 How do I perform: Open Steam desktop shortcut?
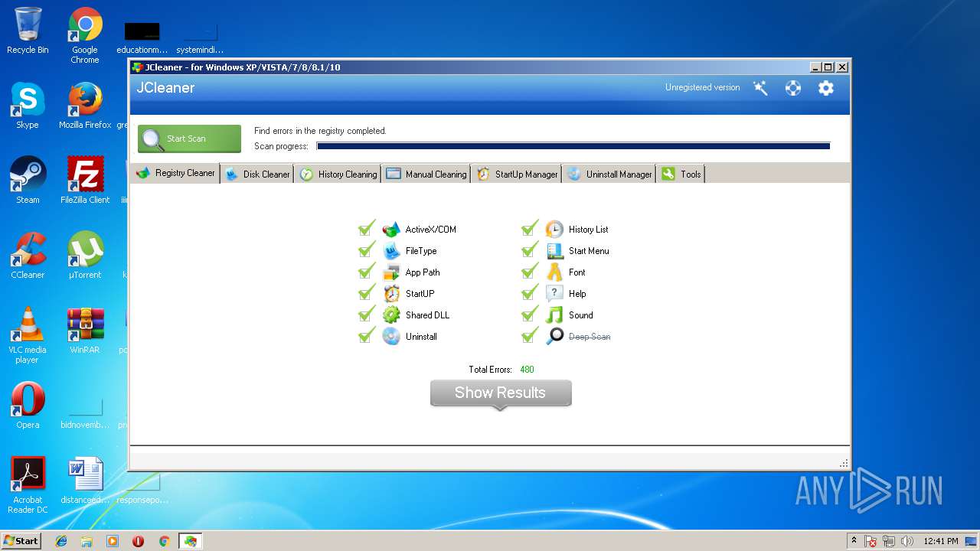click(x=28, y=181)
